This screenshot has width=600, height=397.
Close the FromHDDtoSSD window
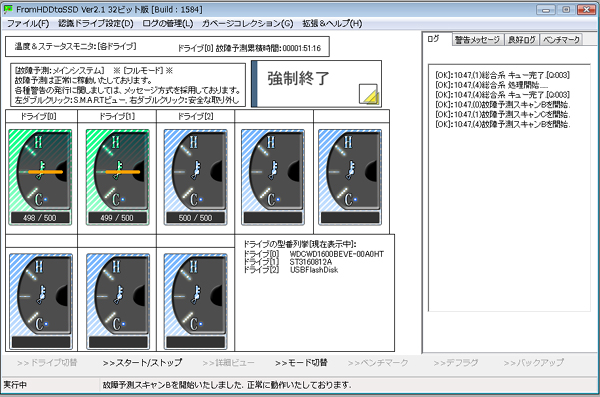point(586,10)
